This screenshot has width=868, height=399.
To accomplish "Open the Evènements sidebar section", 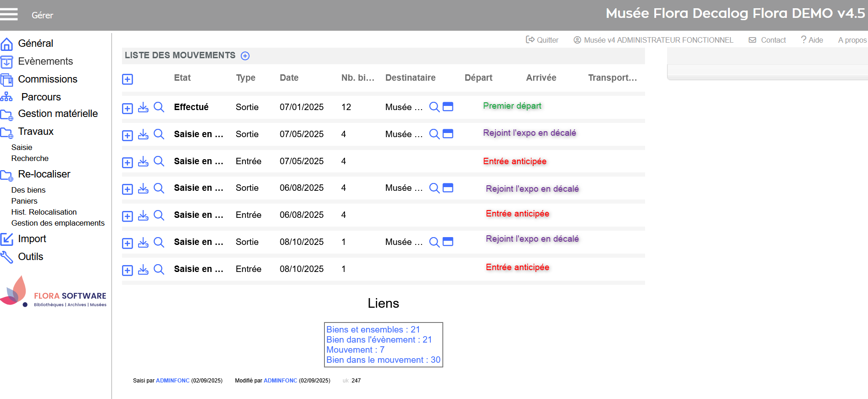I will tap(45, 61).
